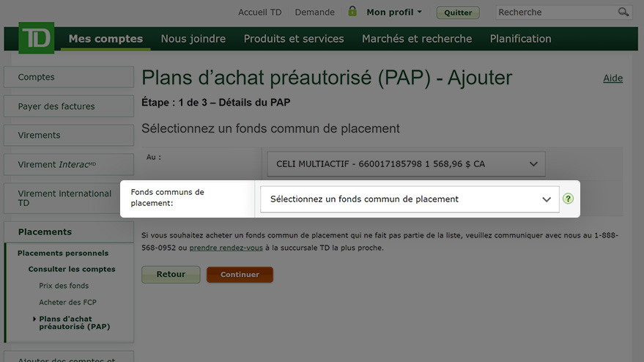The height and width of the screenshot is (362, 644).
Task: Click Placements personnels in sidebar
Action: pyautogui.click(x=63, y=253)
